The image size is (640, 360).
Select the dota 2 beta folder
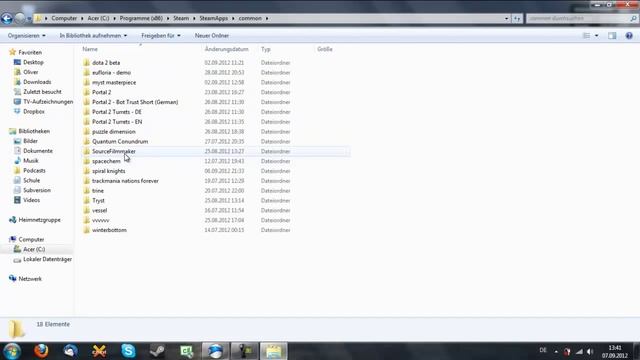click(106, 63)
